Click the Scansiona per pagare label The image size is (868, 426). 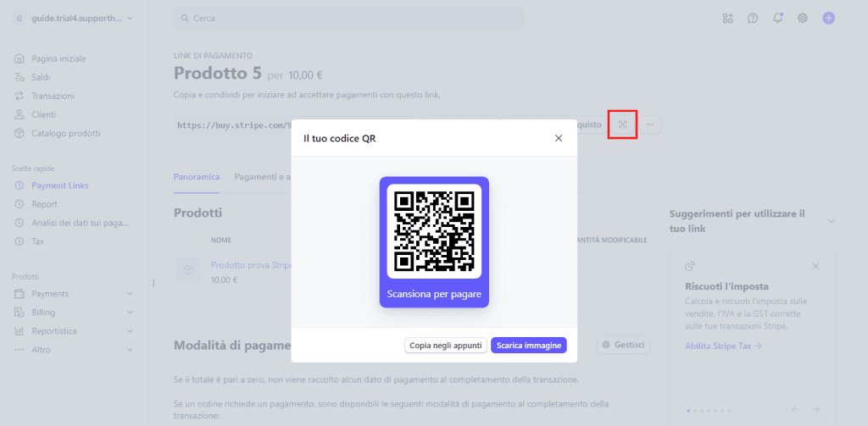434,294
